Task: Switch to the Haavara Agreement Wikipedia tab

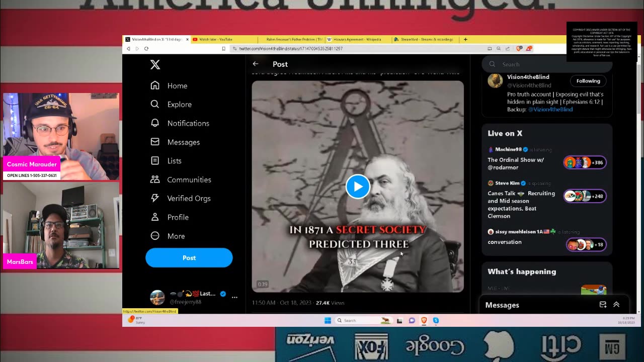Action: click(x=358, y=39)
